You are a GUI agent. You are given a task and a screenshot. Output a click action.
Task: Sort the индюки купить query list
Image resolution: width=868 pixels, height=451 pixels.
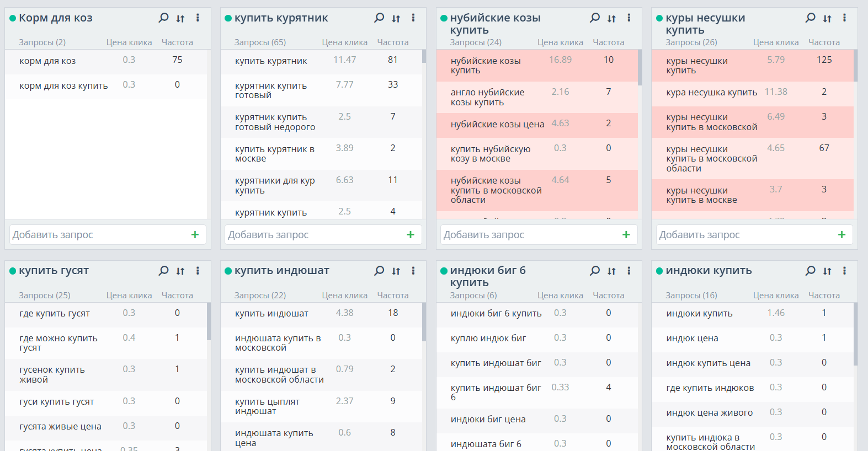coord(827,271)
